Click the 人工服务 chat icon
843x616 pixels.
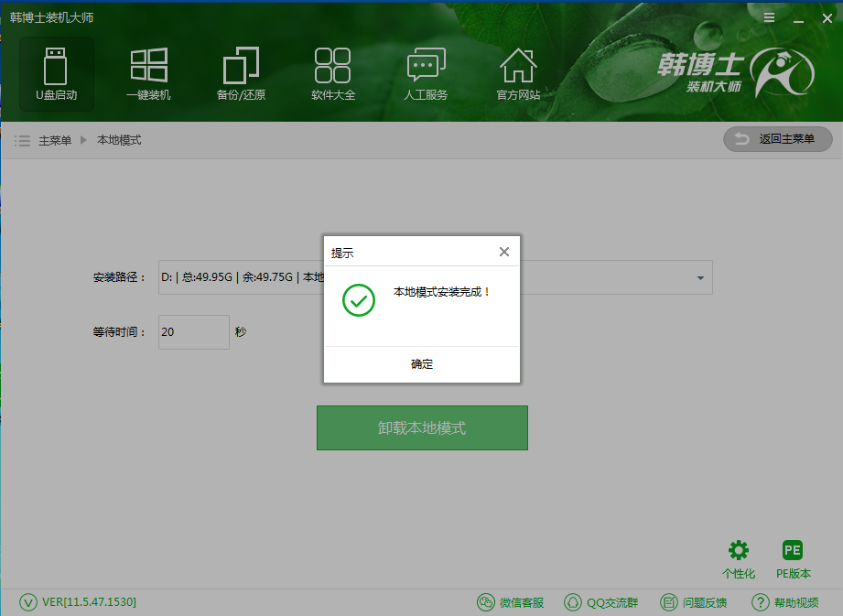[x=425, y=73]
